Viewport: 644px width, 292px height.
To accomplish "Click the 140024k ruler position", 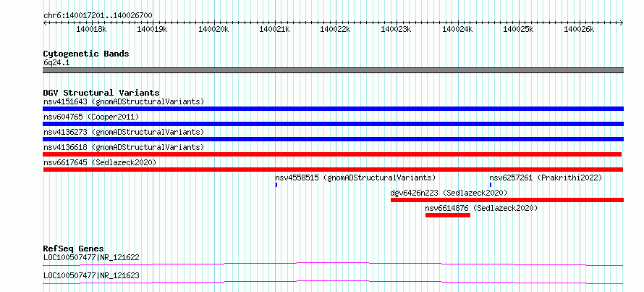I will click(457, 29).
